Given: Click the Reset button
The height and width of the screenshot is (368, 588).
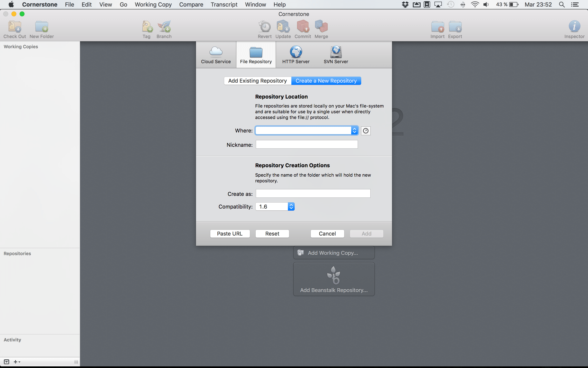Looking at the screenshot, I should [x=272, y=234].
